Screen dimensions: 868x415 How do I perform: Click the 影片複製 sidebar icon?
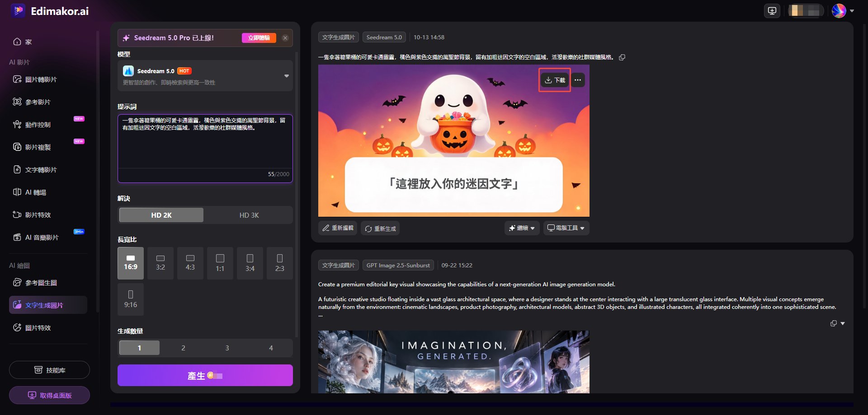[17, 147]
